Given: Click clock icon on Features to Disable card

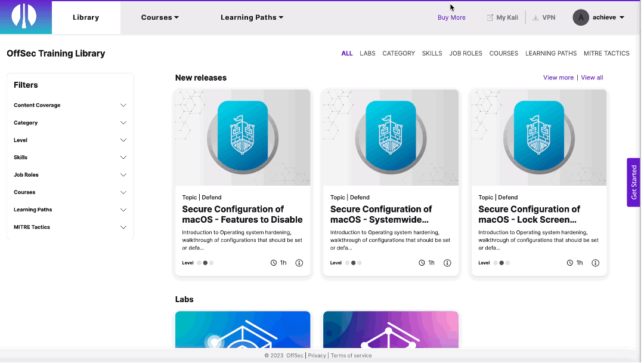Looking at the screenshot, I should click(x=274, y=263).
